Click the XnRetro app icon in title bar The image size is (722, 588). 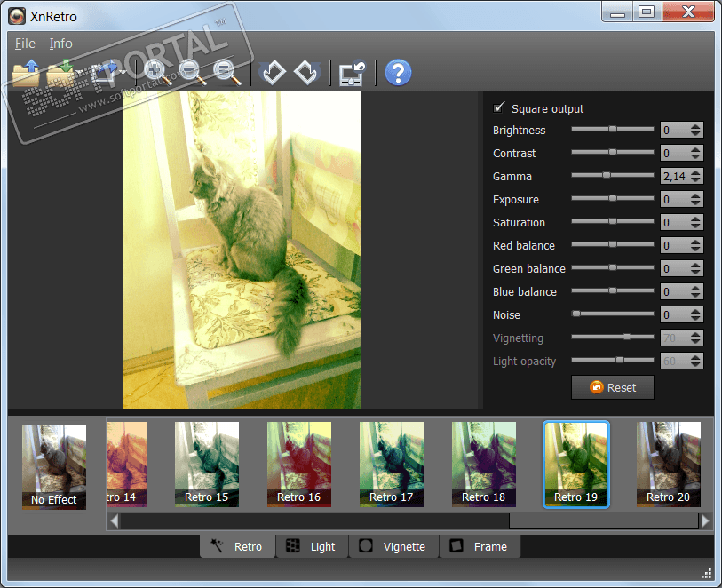(x=17, y=16)
